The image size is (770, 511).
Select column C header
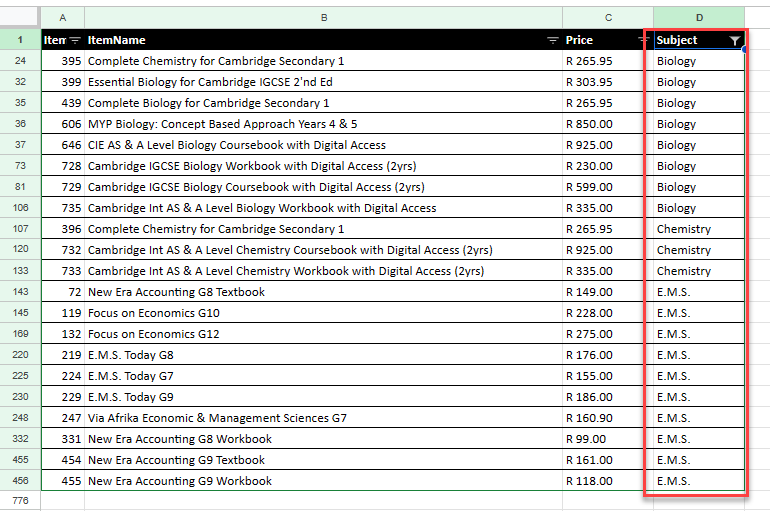(x=608, y=18)
